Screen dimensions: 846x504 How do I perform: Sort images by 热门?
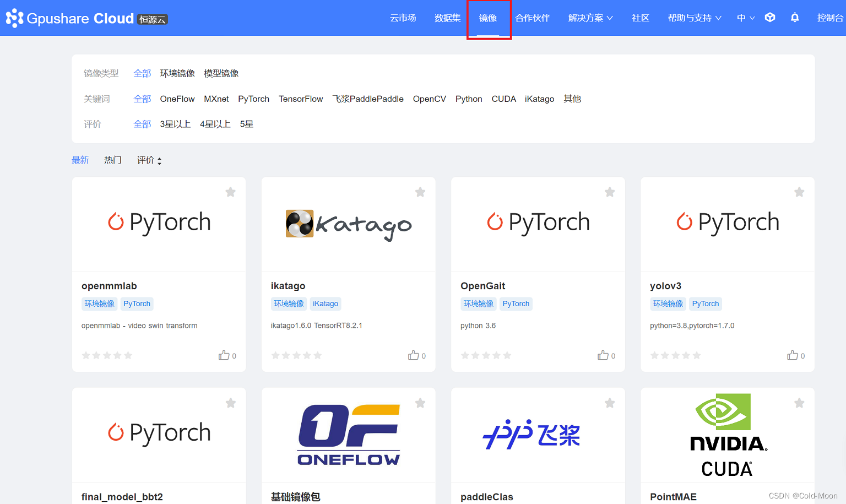113,160
